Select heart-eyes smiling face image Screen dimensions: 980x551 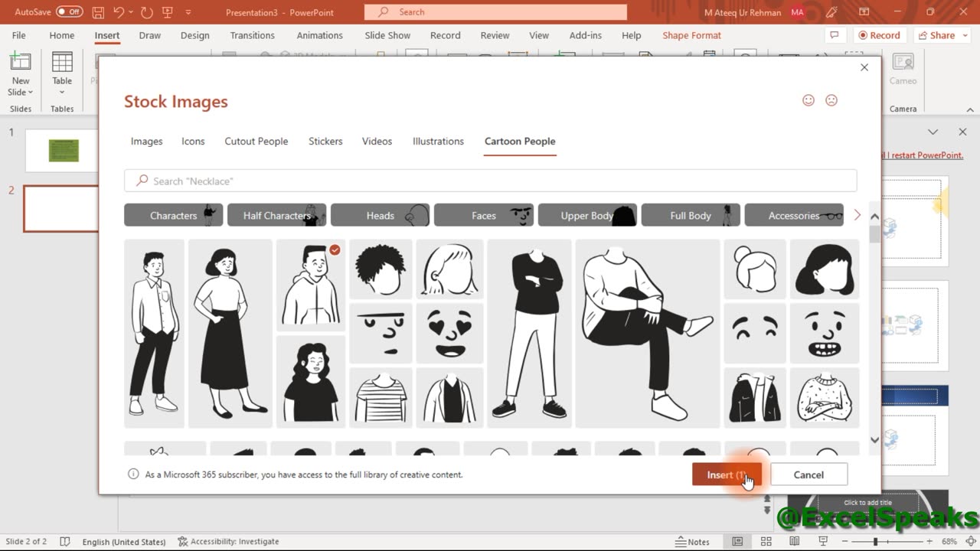pos(449,333)
